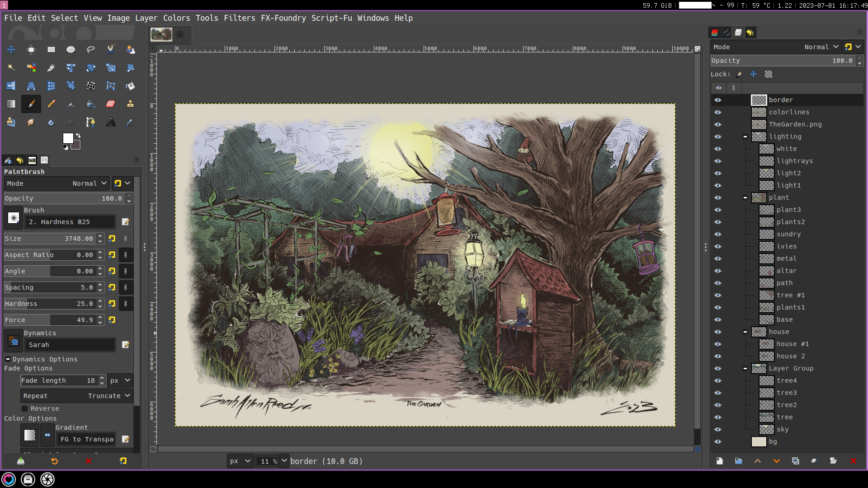Image resolution: width=868 pixels, height=488 pixels.
Task: Select the Text tool
Action: pyautogui.click(x=110, y=122)
